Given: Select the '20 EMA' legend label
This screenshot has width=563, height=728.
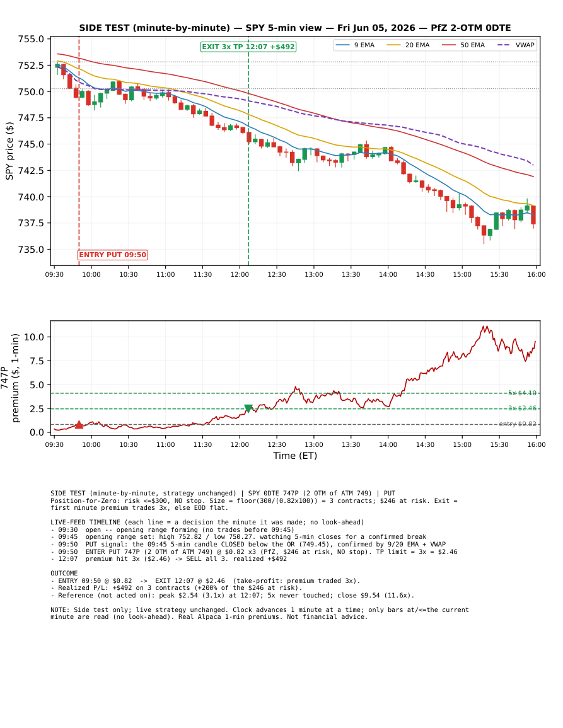Looking at the screenshot, I should [417, 45].
